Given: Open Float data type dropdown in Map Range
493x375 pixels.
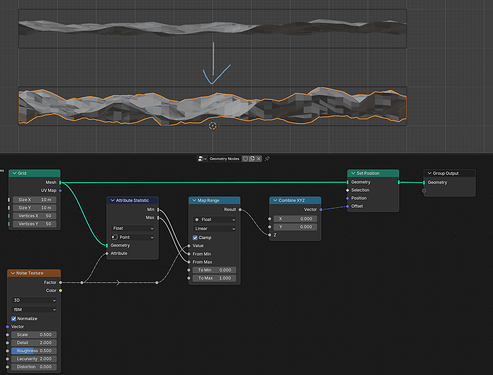Looking at the screenshot, I should coord(215,220).
